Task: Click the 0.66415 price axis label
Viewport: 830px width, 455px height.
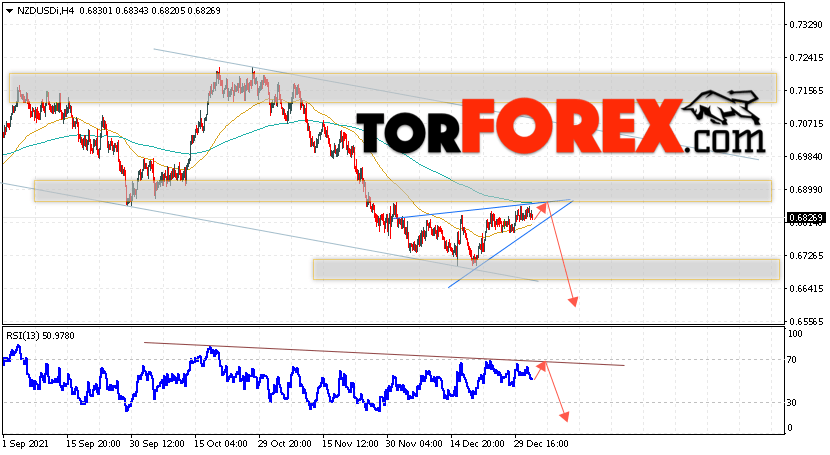Action: pyautogui.click(x=806, y=288)
